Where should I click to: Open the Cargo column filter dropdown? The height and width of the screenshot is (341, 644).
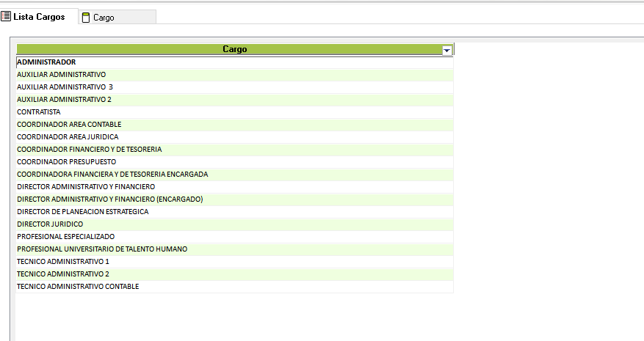[x=446, y=50]
